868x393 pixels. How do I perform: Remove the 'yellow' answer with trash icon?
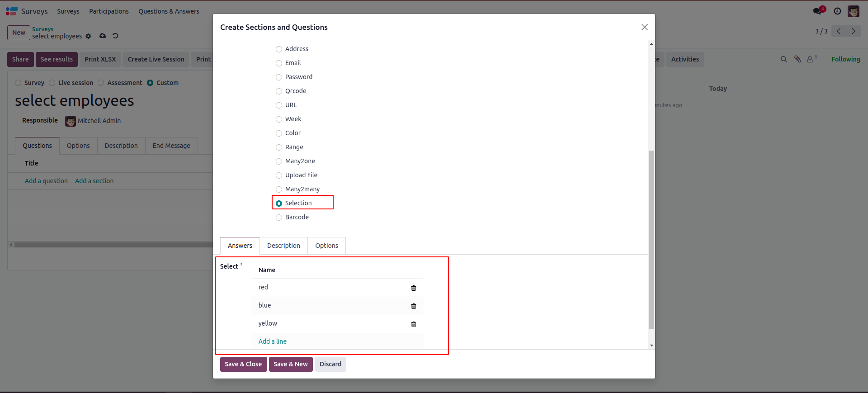413,324
